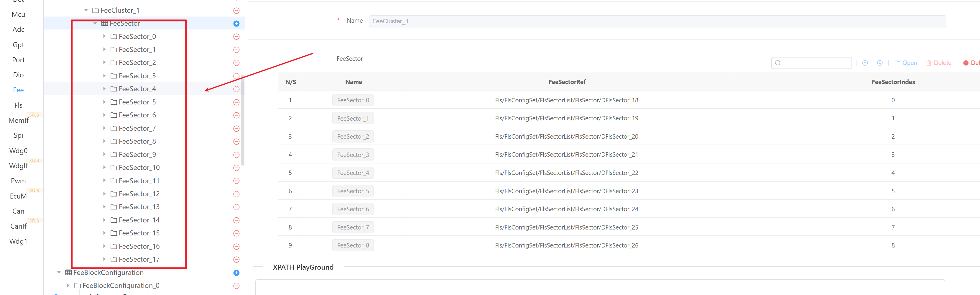Image resolution: width=980 pixels, height=295 pixels.
Task: Delete FeeSector_1 with its red minus icon
Action: [236, 50]
